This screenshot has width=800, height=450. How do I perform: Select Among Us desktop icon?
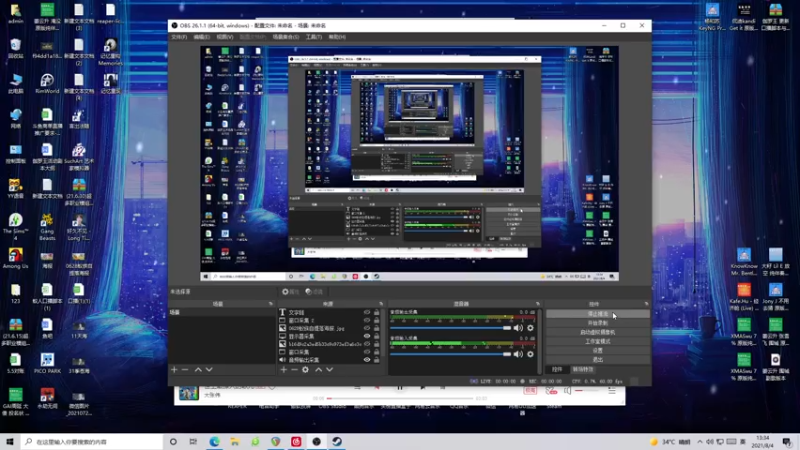(x=15, y=258)
